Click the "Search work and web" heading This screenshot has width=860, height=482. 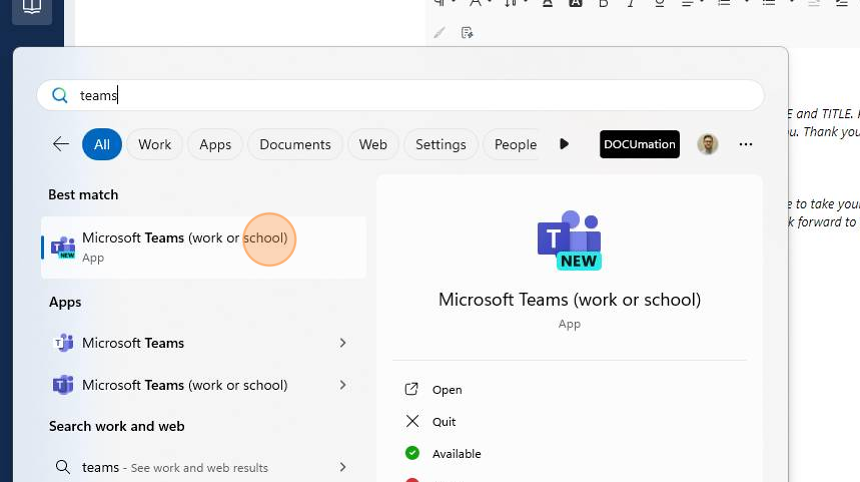click(x=117, y=426)
